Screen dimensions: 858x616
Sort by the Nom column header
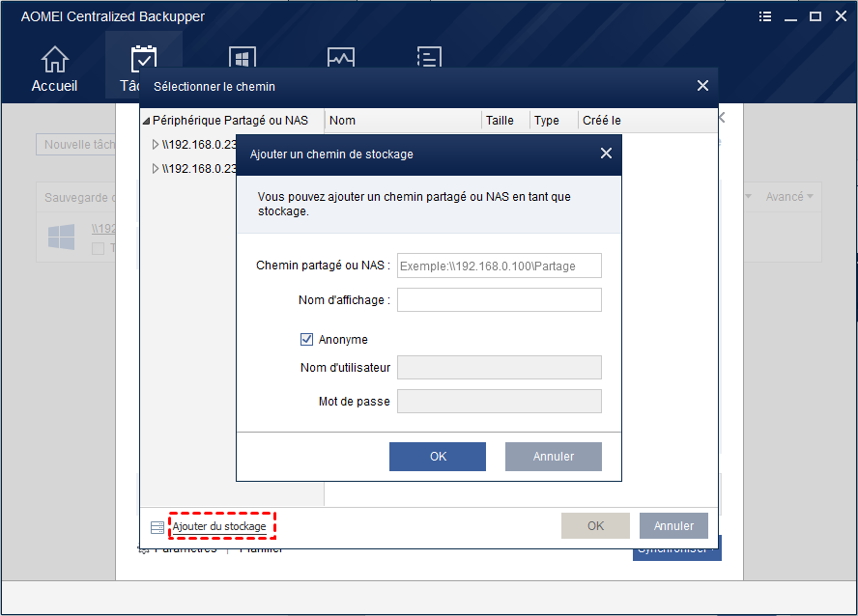(403, 121)
